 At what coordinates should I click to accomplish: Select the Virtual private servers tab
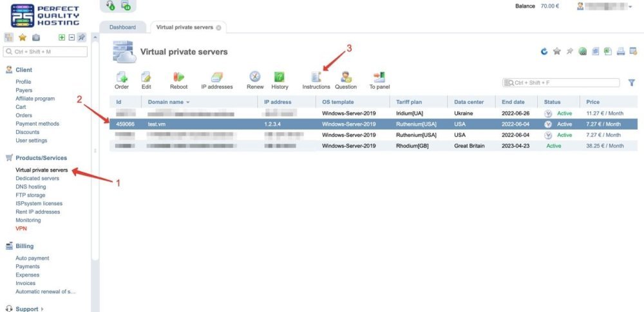[x=184, y=27]
